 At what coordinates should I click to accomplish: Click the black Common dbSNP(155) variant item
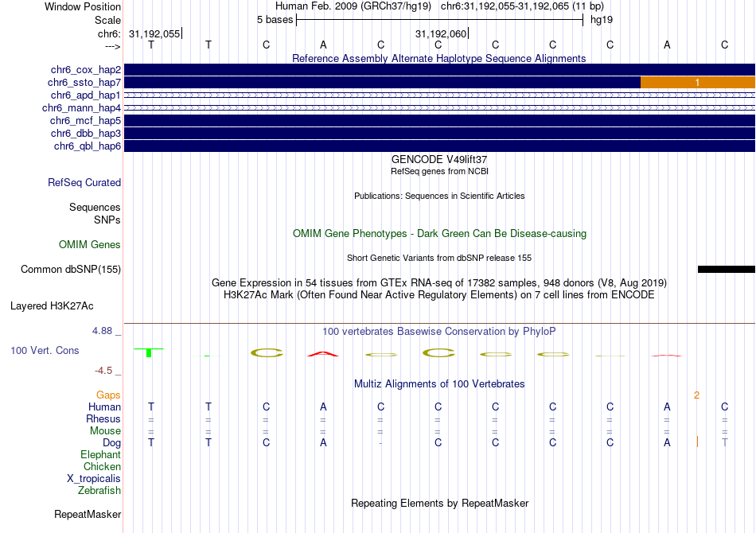click(726, 270)
